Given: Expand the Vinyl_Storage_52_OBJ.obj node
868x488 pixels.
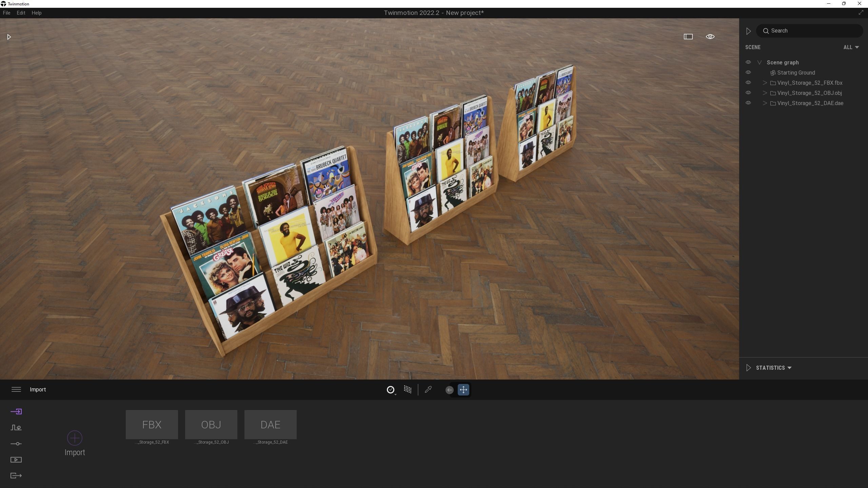Looking at the screenshot, I should pos(765,93).
